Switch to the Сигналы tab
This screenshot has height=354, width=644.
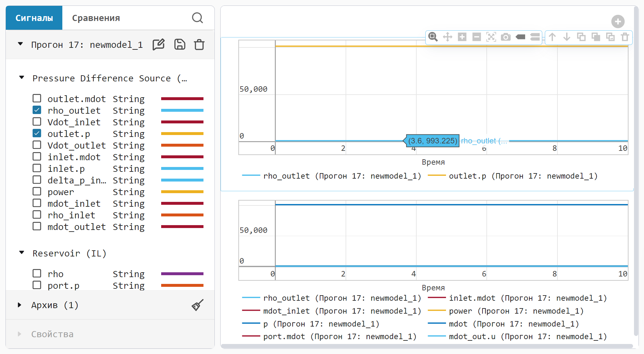(x=34, y=18)
